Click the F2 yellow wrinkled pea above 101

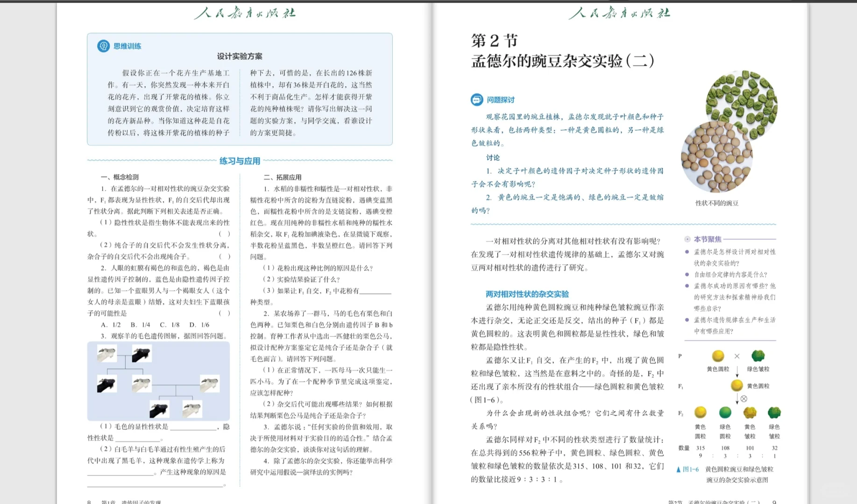750,413
